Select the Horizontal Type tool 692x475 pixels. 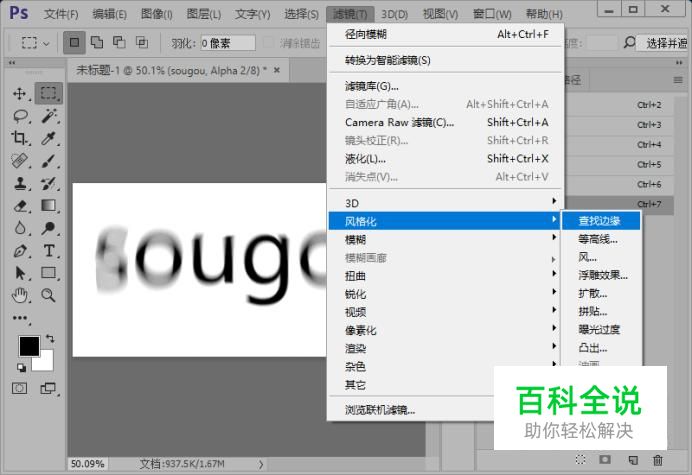49,251
